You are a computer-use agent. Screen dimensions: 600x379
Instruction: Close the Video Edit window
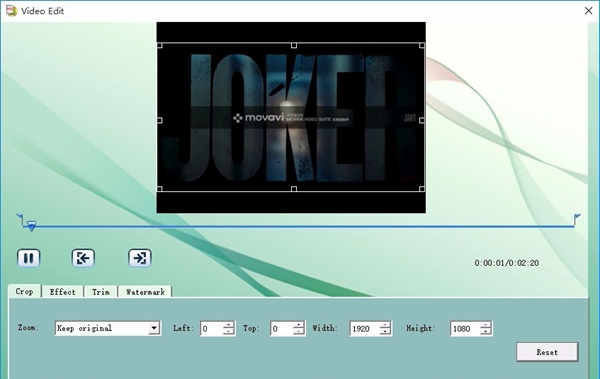tap(589, 11)
